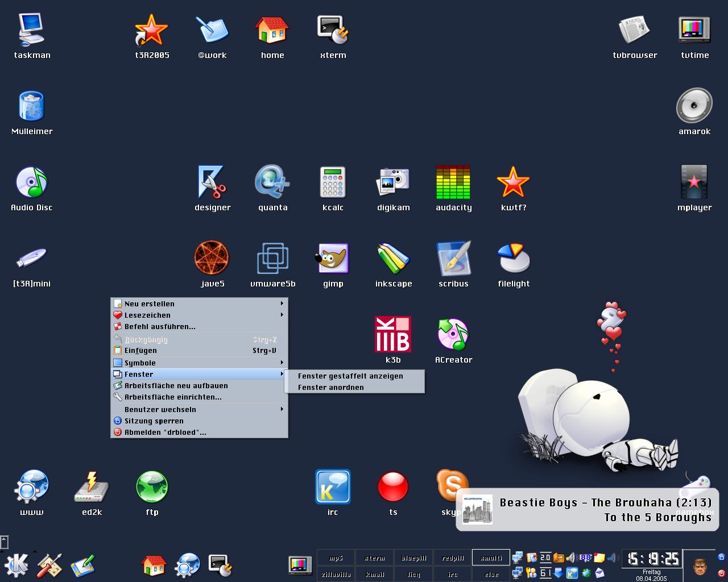Start the amarok music player icon
Screen dimensions: 728x582
pos(694,106)
